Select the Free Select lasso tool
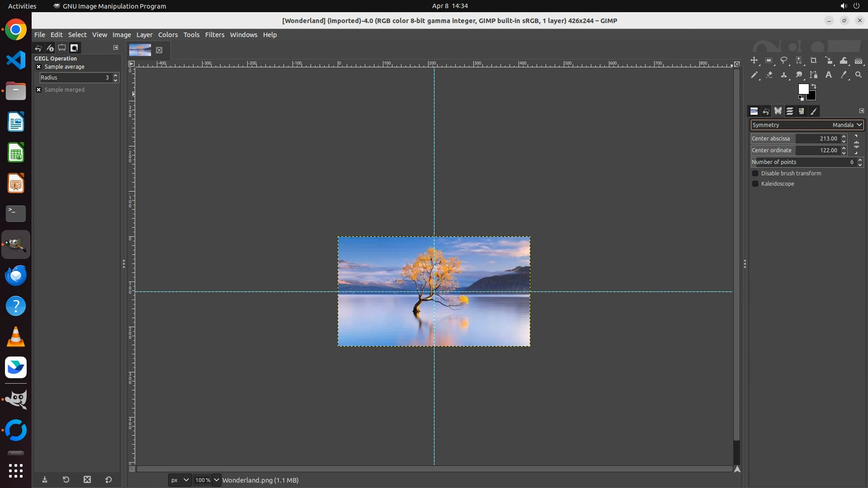Image resolution: width=868 pixels, height=488 pixels. tap(784, 61)
